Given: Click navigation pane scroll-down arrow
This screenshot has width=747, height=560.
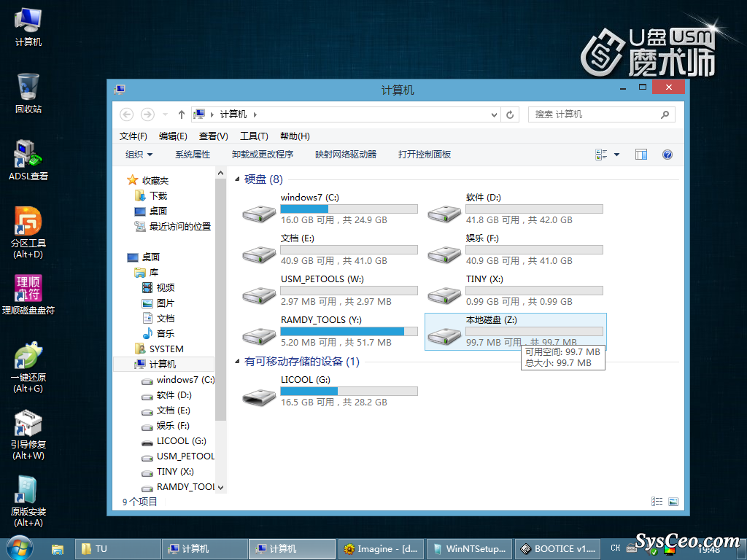Looking at the screenshot, I should (220, 487).
